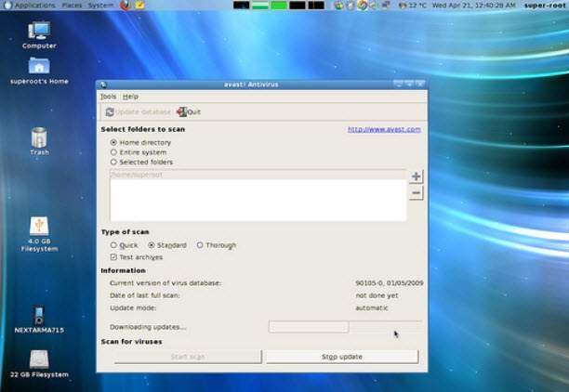569x392 pixels.
Task: Choose the Standard scan type
Action: tap(152, 245)
